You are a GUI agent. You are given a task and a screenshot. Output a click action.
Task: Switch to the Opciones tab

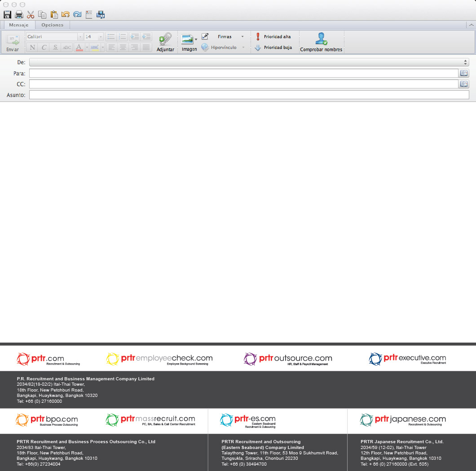click(53, 25)
